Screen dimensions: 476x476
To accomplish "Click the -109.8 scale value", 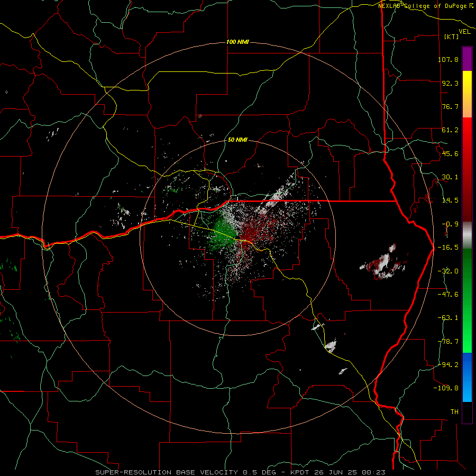I will pos(446,388).
